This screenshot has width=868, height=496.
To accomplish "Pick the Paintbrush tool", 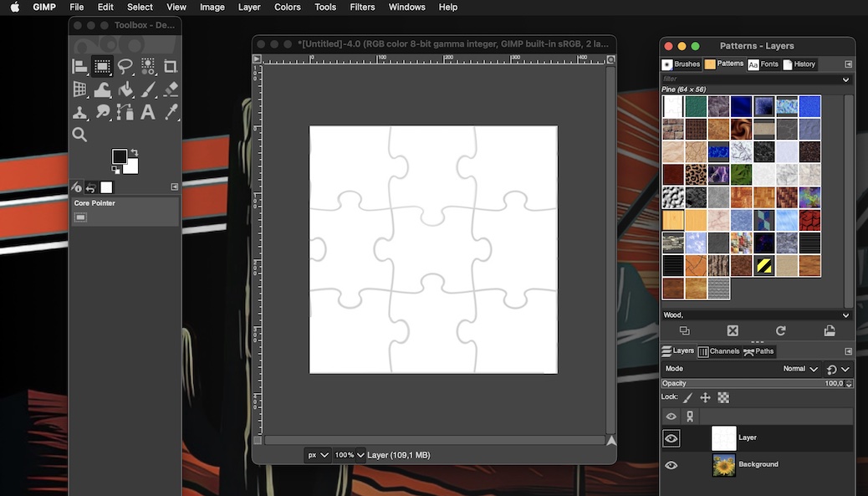I will [x=148, y=89].
